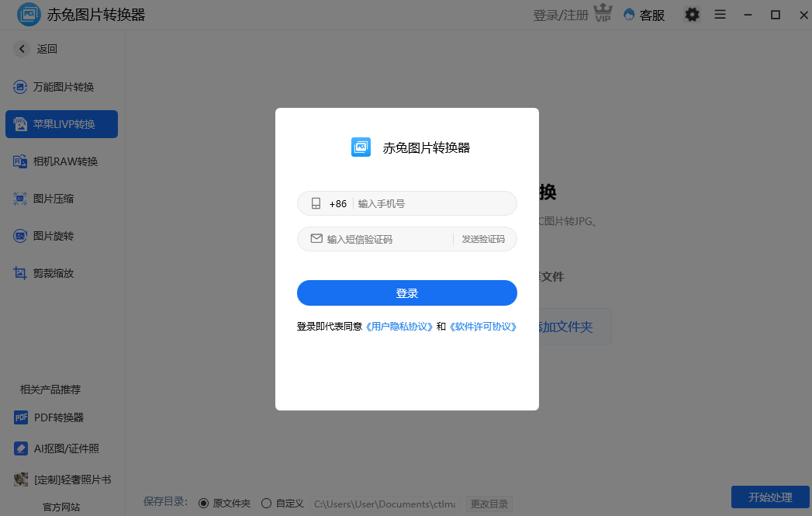Viewport: 812px width, 516px height.
Task: Click 开始处理 to start processing
Action: (769, 497)
